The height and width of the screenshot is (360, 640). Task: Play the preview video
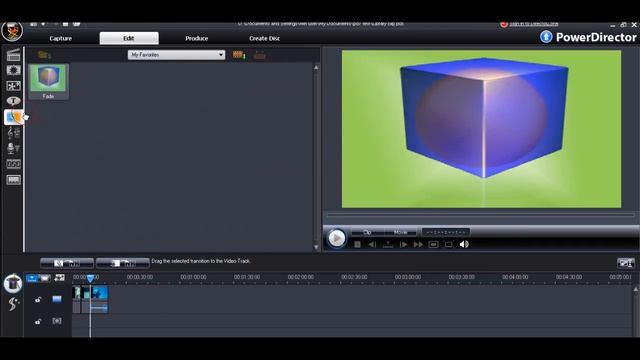[x=337, y=238]
